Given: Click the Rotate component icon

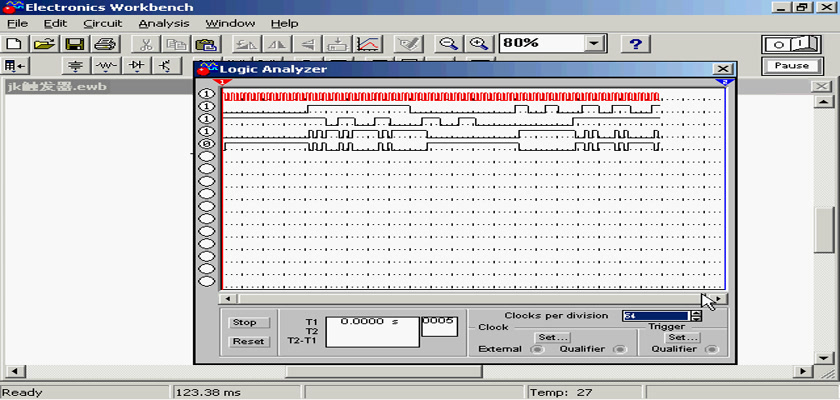Looking at the screenshot, I should [x=248, y=44].
